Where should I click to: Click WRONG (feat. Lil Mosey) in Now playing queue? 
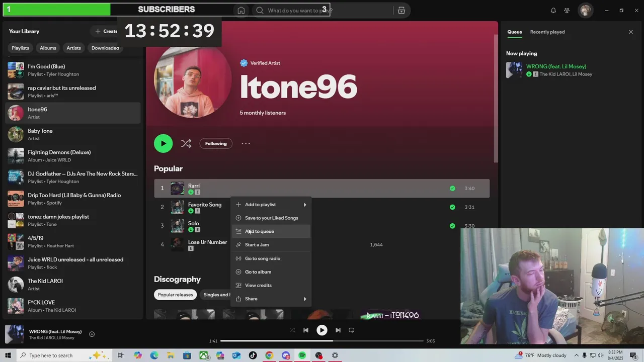click(556, 66)
